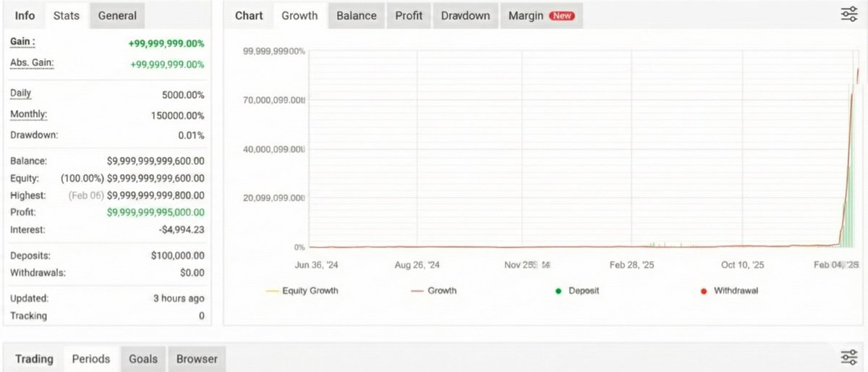
Task: View the Drawdown chart tab
Action: pyautogui.click(x=465, y=16)
